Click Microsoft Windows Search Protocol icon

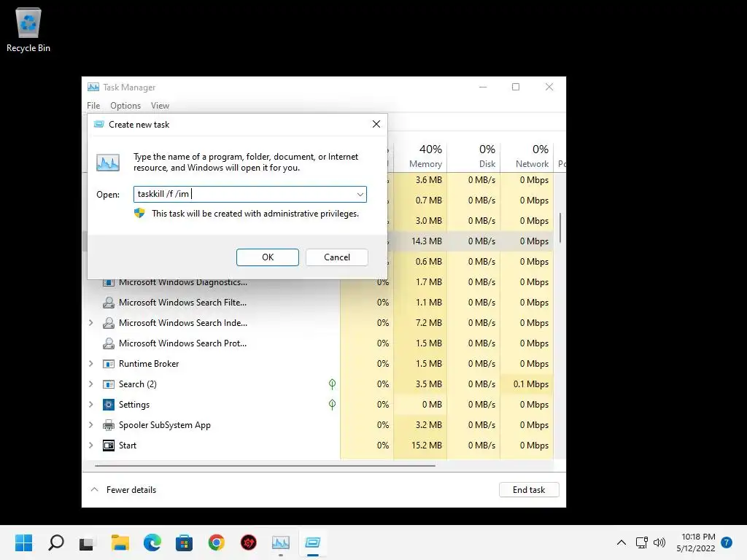pyautogui.click(x=109, y=343)
